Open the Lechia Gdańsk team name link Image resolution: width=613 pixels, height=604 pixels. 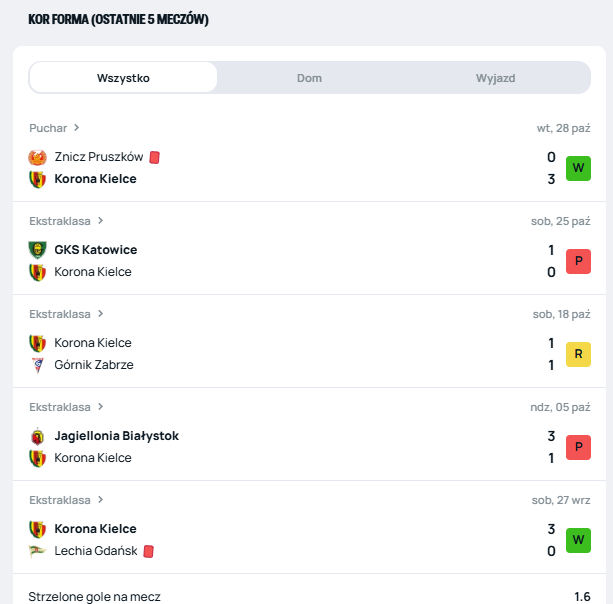(x=95, y=551)
